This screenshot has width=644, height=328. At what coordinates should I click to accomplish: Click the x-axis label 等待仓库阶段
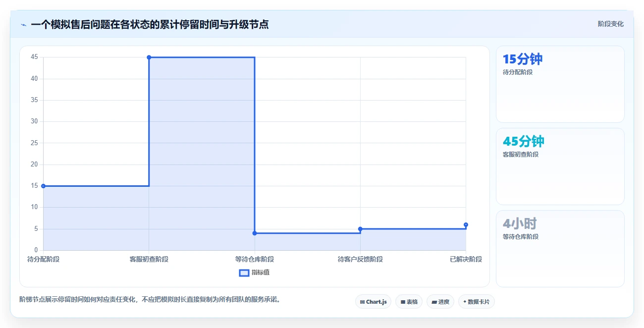tap(255, 259)
